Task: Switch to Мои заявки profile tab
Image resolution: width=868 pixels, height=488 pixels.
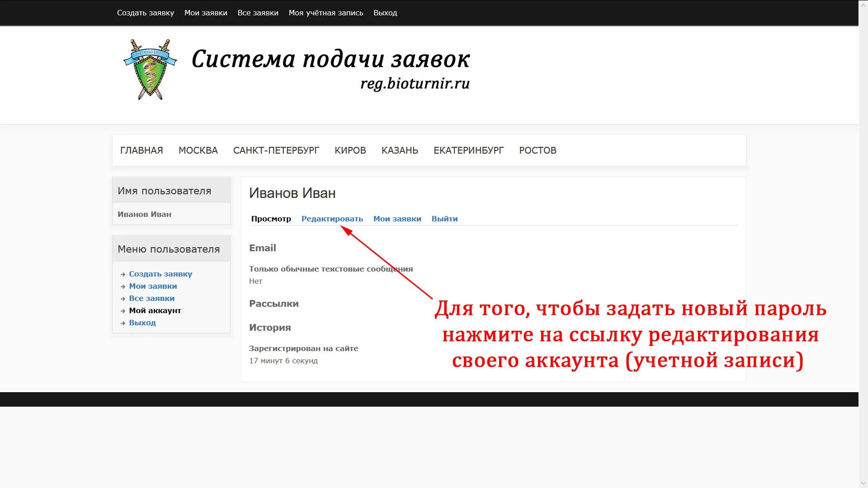Action: [x=397, y=219]
